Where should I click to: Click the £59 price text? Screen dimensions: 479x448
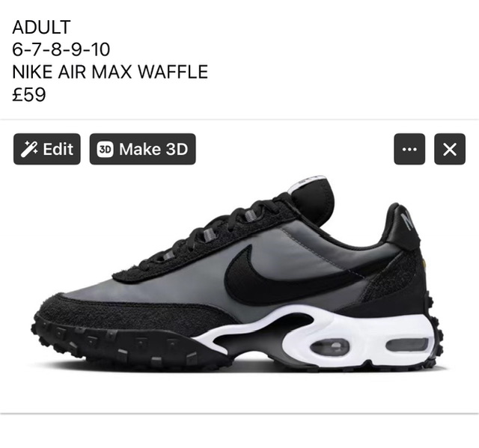click(29, 94)
